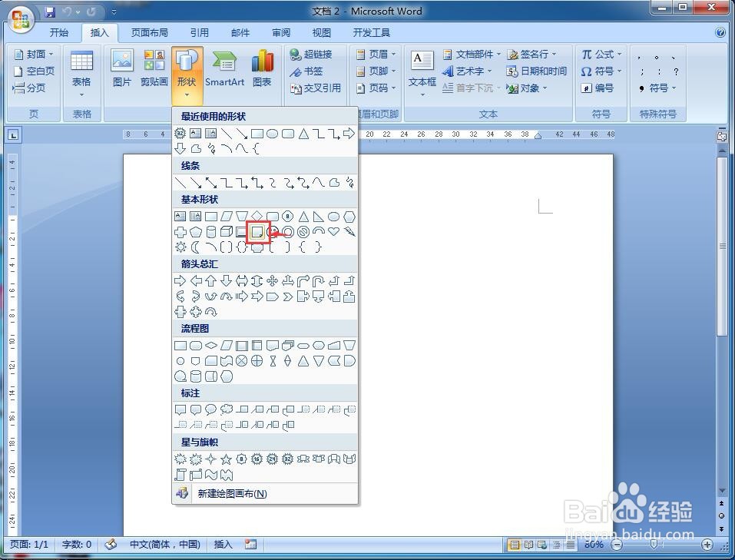This screenshot has width=735, height=560.
Task: Pick the heart shape in Basic Shapes
Action: tap(334, 231)
